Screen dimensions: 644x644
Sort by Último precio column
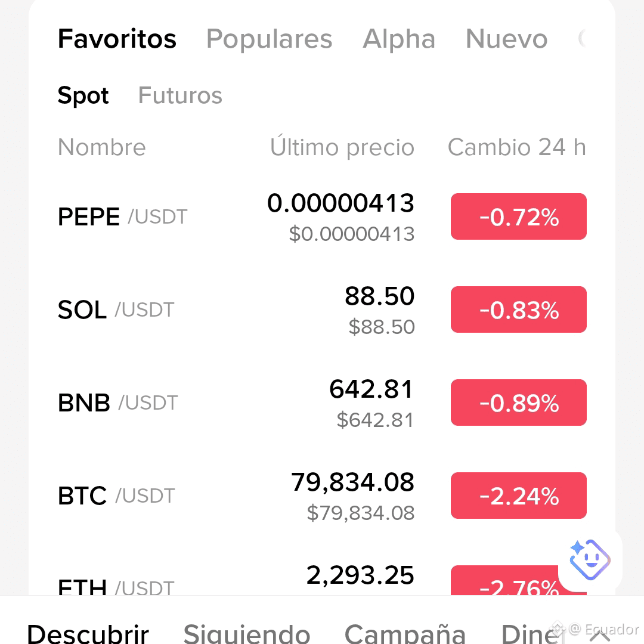[342, 146]
